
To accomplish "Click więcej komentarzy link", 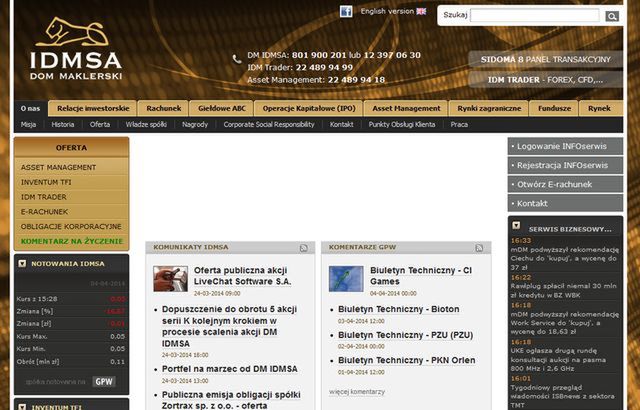I will click(x=357, y=392).
